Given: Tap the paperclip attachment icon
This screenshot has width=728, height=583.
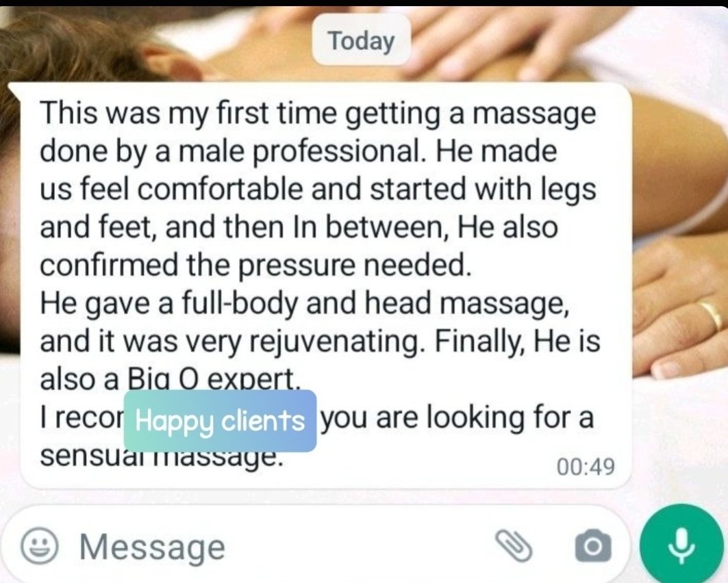Looking at the screenshot, I should [x=512, y=545].
